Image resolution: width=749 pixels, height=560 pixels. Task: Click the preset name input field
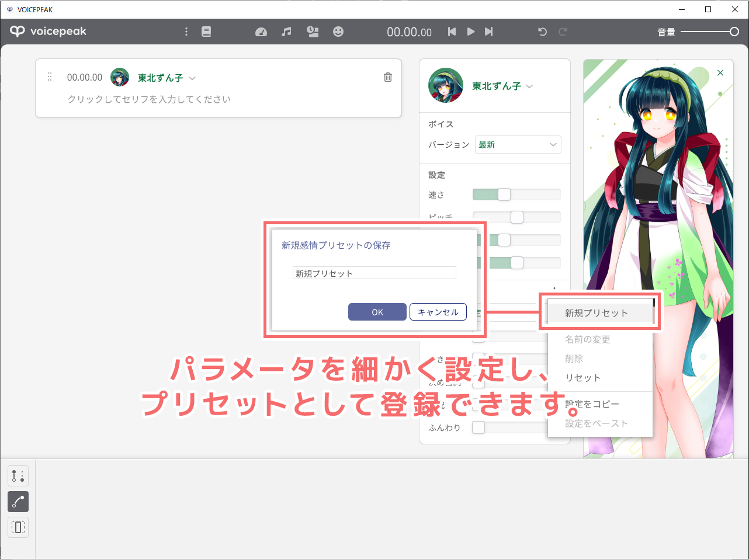tap(374, 273)
